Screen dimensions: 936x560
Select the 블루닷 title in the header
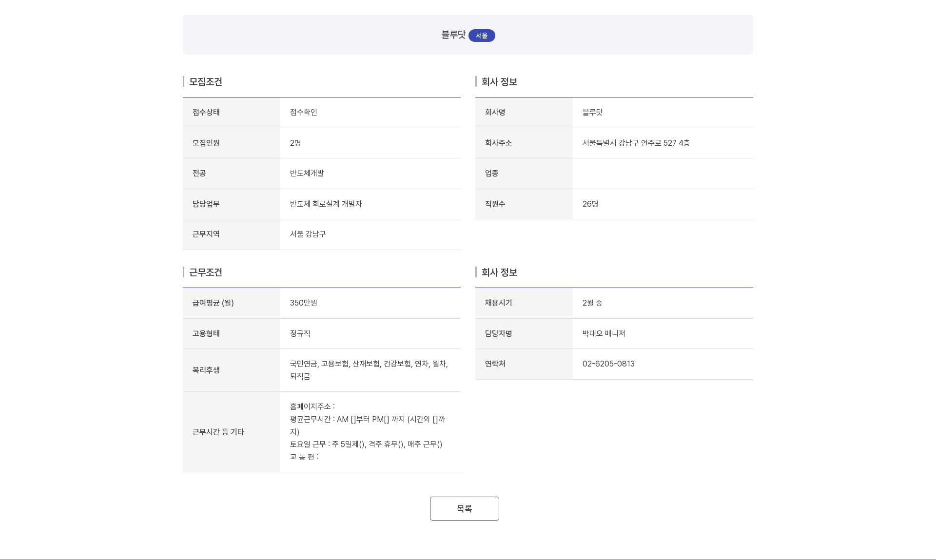[453, 35]
